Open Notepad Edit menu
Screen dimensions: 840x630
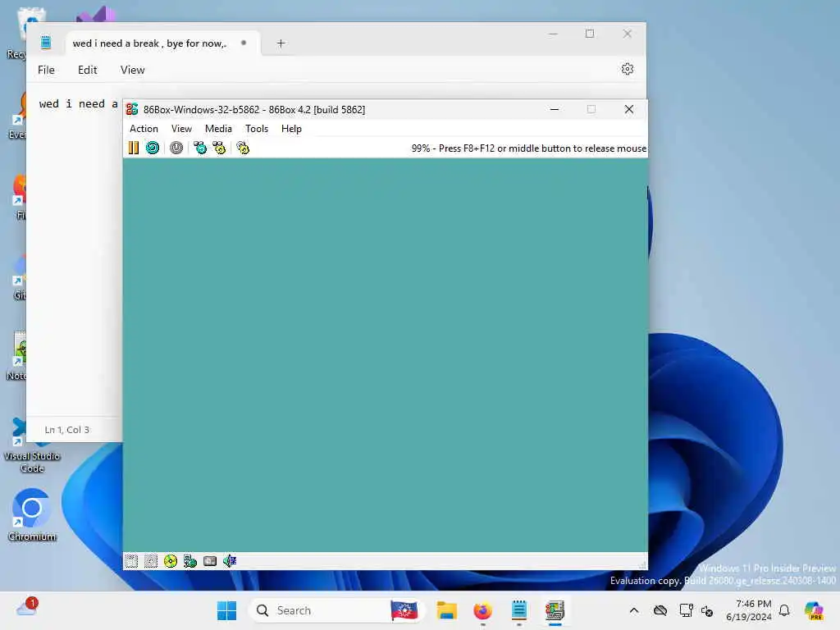87,71
